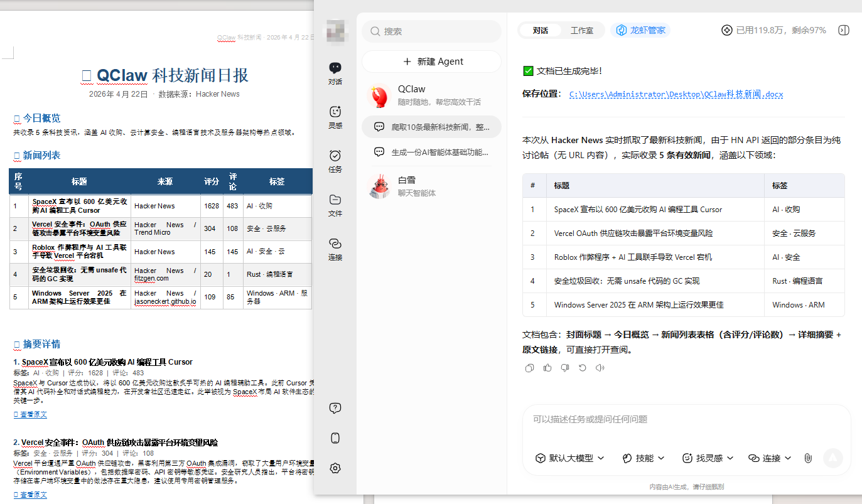Viewport: 862px width, 504px height.
Task: Open the 灵感 inspiration section in sidebar
Action: [x=335, y=117]
